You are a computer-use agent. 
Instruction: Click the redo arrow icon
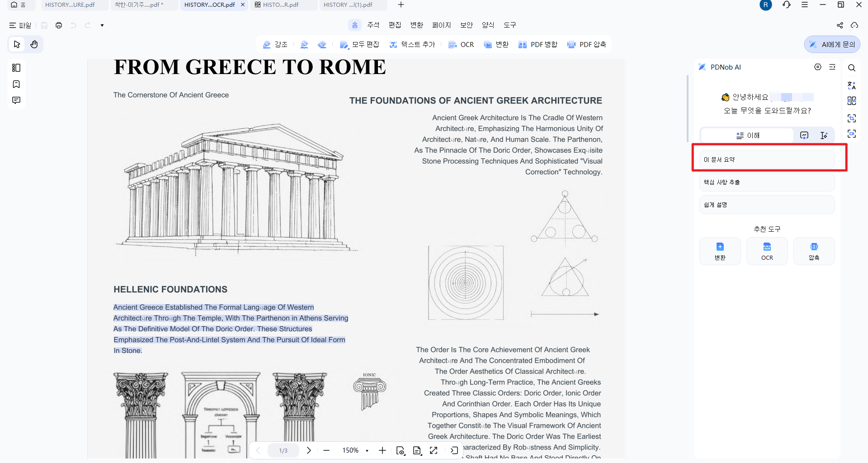click(x=88, y=25)
